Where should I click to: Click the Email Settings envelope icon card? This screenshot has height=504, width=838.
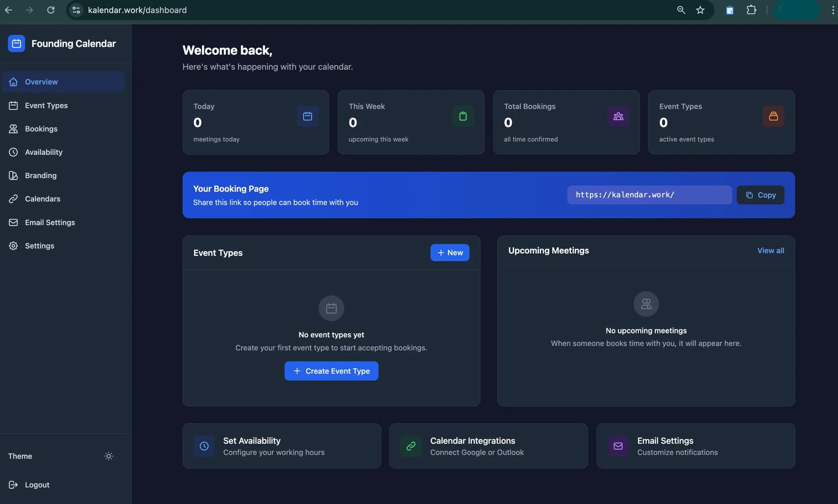point(618,446)
